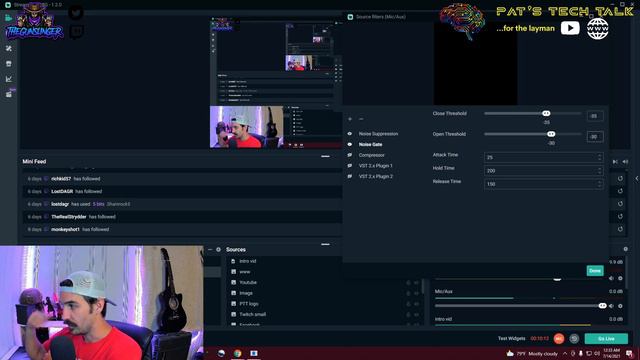
Task: Open the Mixer settings gear
Action: pyautogui.click(x=625, y=249)
